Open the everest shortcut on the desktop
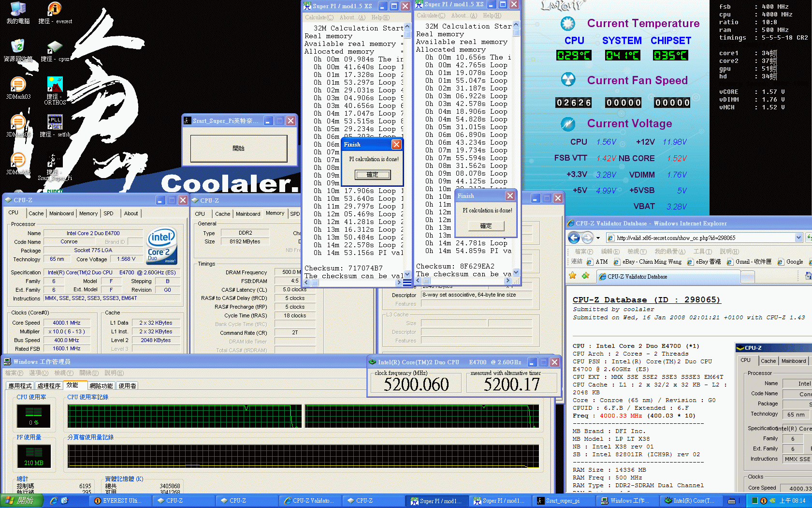 55,13
